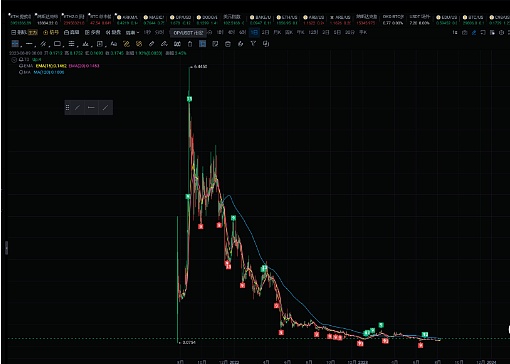Image resolution: width=510 pixels, height=364 pixels.
Task: Open the indicator dropdown with arrow
Action: (x=132, y=33)
